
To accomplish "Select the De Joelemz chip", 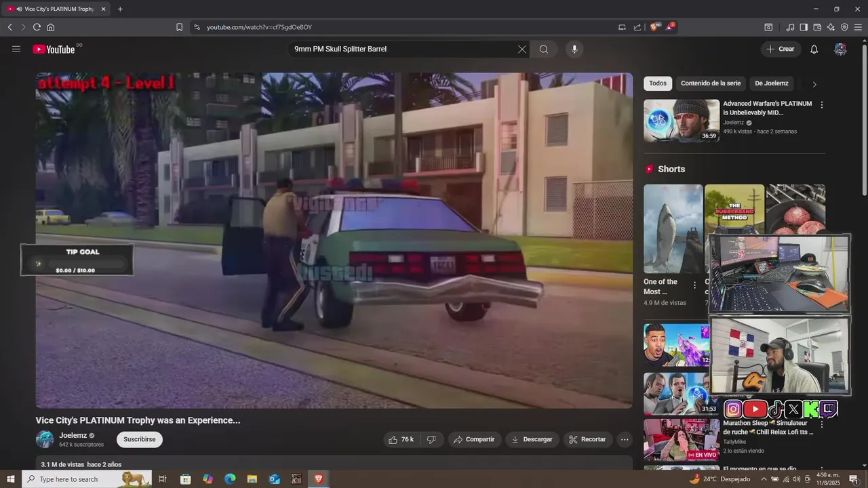I will tap(772, 83).
